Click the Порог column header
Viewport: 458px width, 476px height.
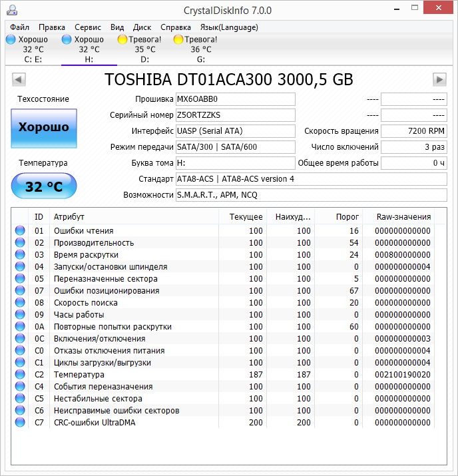point(338,217)
